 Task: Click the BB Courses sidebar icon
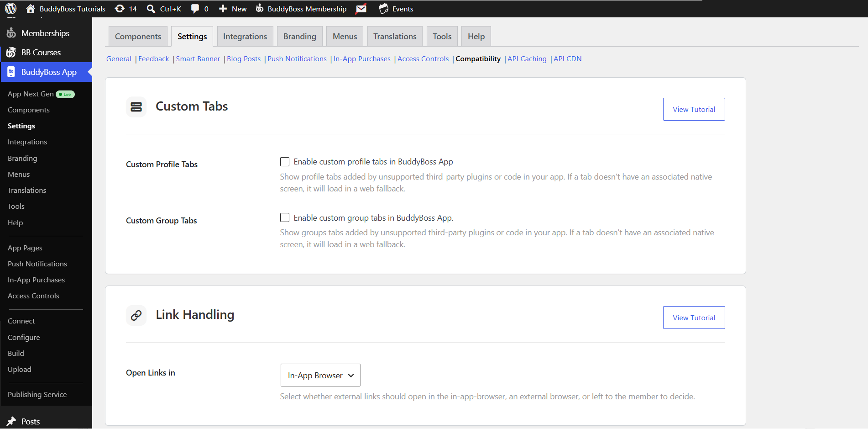11,53
